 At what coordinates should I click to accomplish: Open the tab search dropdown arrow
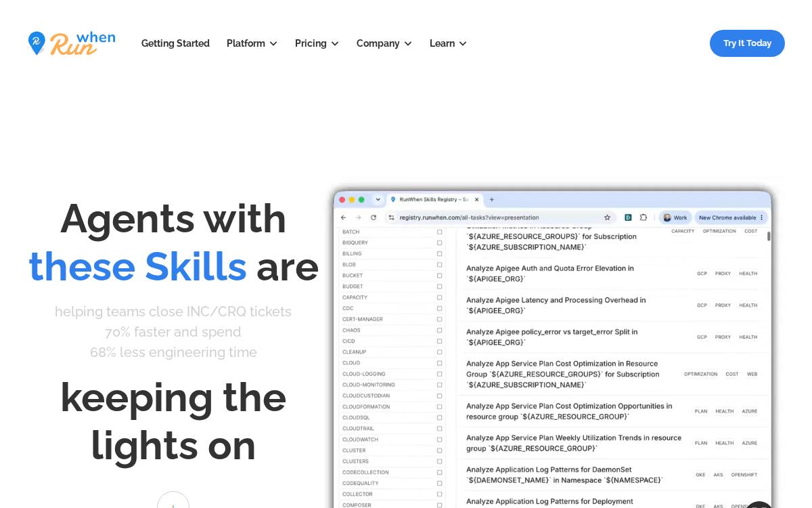pyautogui.click(x=378, y=200)
